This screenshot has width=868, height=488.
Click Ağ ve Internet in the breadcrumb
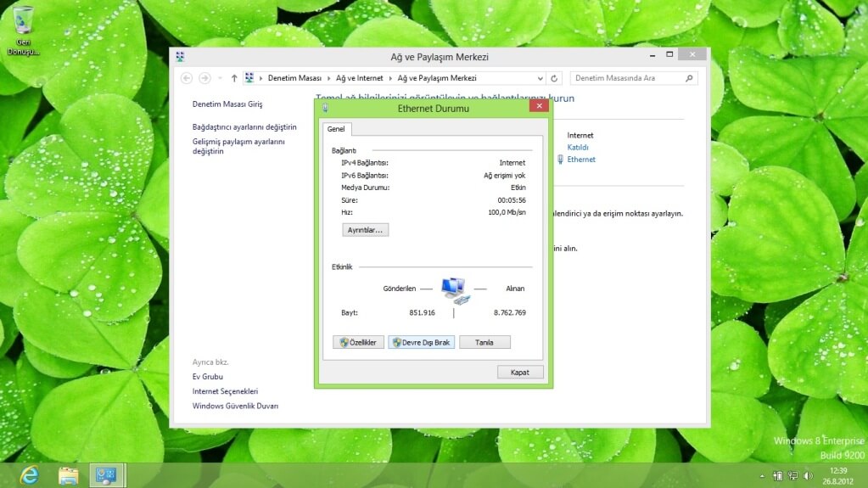358,78
